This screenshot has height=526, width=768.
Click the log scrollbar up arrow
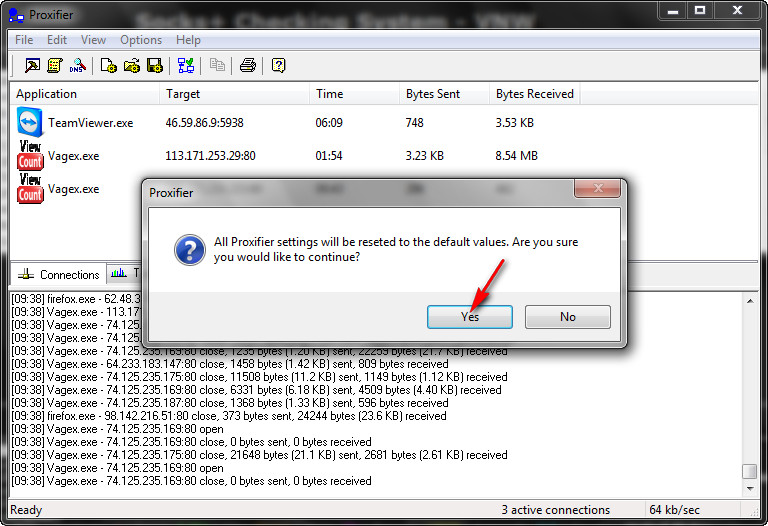[x=750, y=301]
